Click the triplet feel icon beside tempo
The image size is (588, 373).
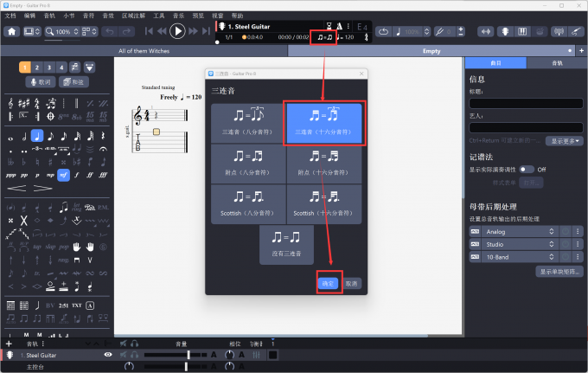(x=325, y=37)
